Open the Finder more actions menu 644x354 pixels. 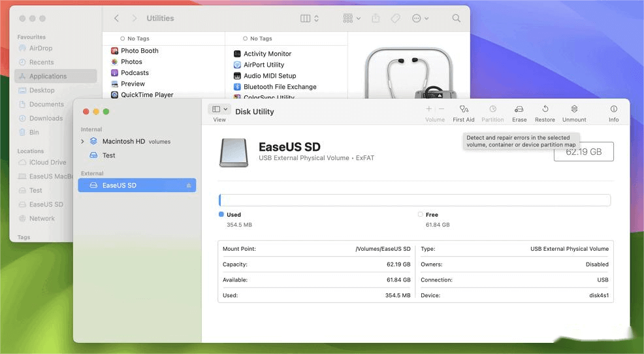[x=420, y=18]
